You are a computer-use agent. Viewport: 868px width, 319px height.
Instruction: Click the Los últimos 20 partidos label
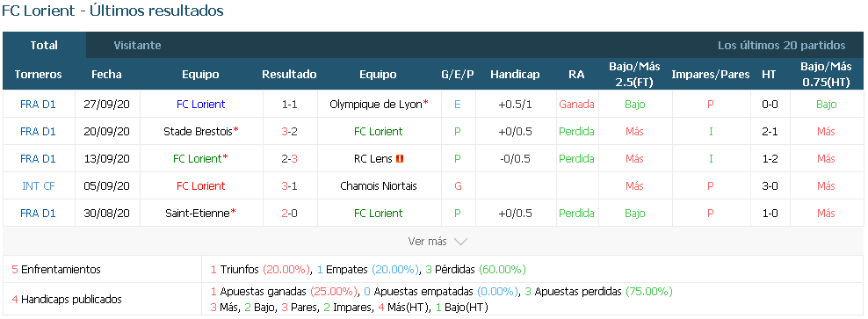pos(782,46)
